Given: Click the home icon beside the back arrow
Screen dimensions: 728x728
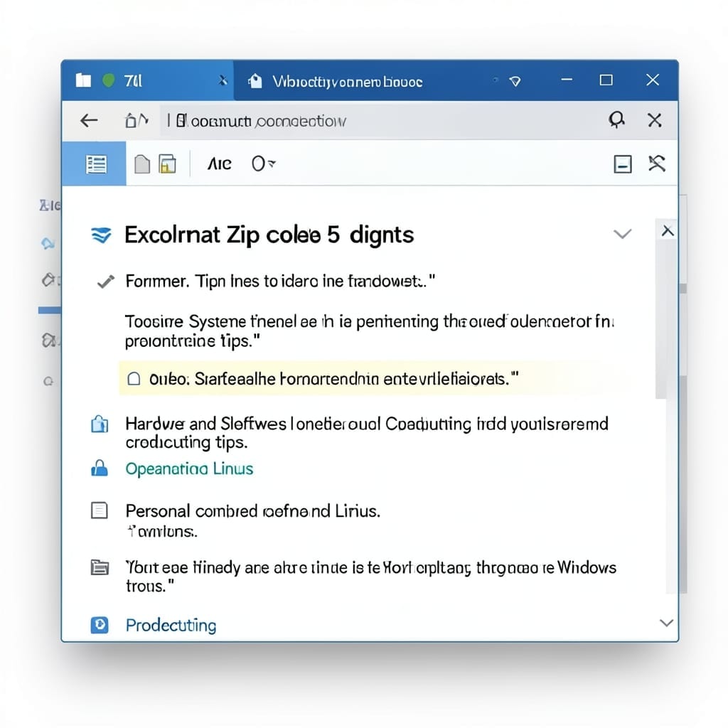Looking at the screenshot, I should [x=131, y=121].
